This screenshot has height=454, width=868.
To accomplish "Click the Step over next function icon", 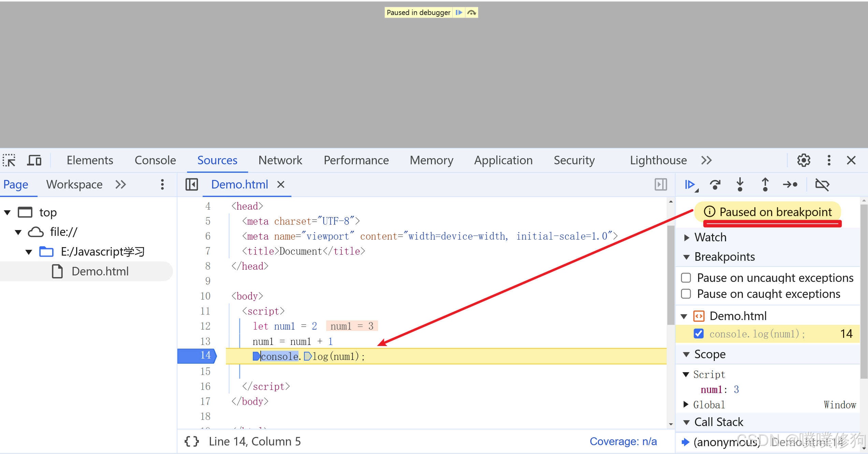I will 715,185.
